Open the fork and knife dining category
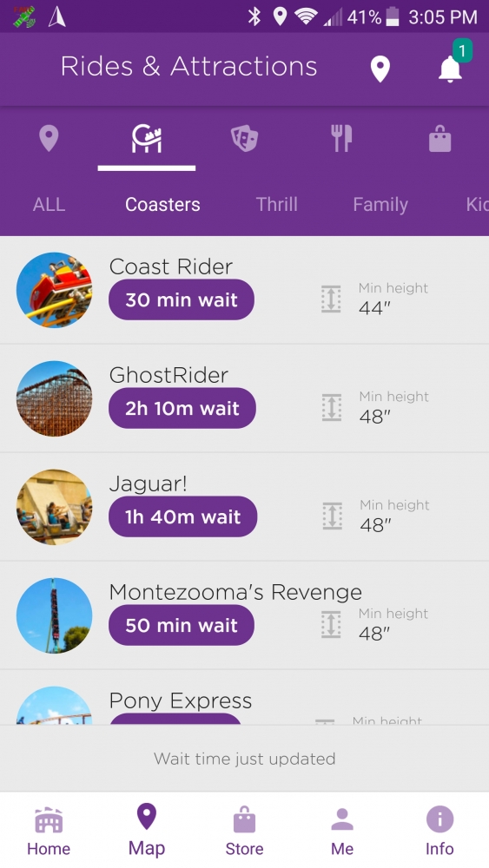The image size is (489, 868). [x=341, y=138]
